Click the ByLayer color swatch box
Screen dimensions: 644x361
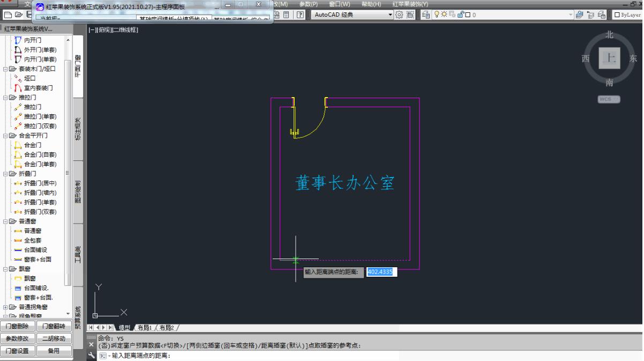click(x=617, y=15)
